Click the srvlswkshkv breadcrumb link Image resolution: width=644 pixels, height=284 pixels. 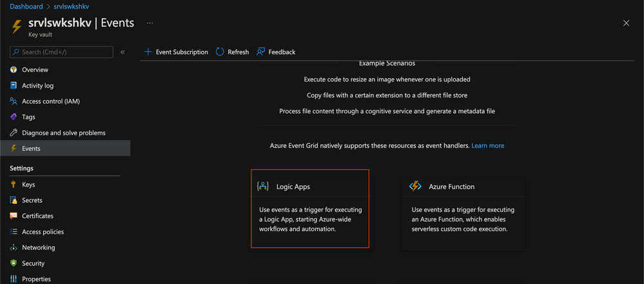(72, 6)
